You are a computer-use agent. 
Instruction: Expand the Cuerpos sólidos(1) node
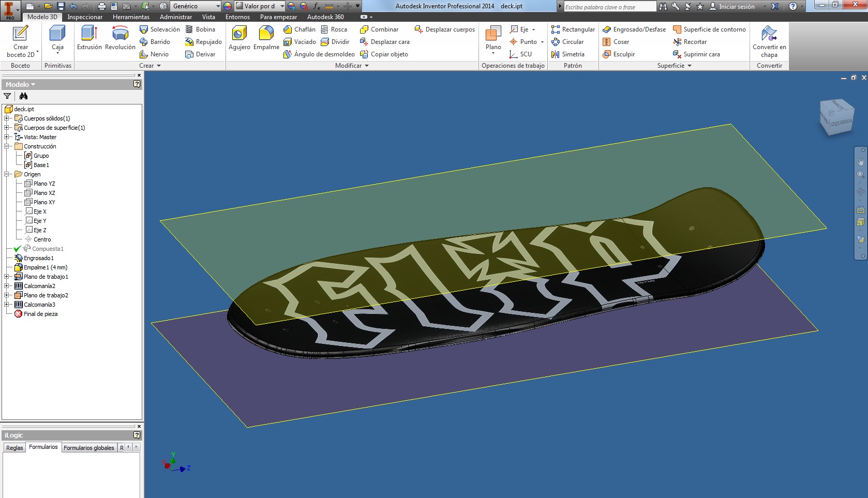(6, 118)
